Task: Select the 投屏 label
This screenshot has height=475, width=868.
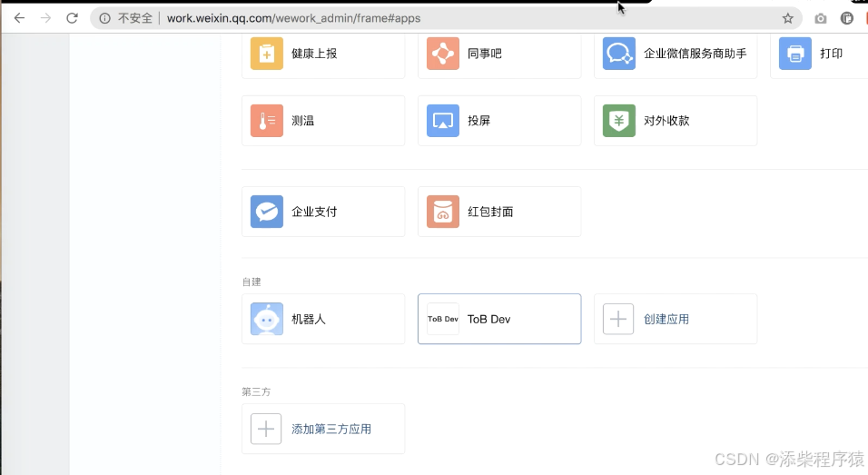Action: click(478, 121)
